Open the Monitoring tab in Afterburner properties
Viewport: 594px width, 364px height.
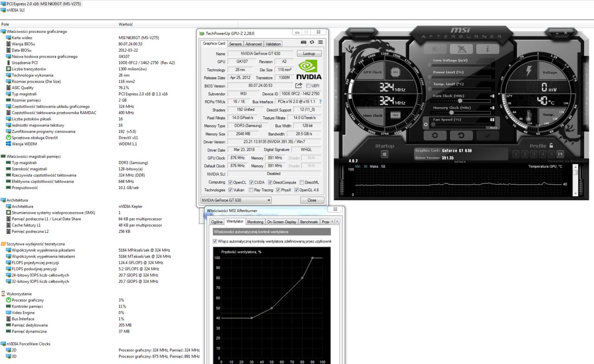point(255,222)
